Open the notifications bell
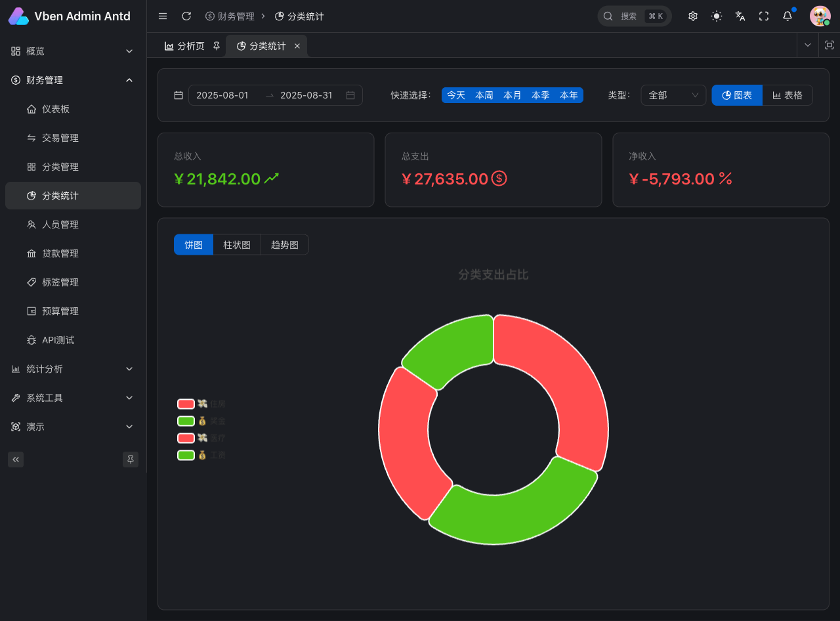Image resolution: width=840 pixels, height=621 pixels. pos(787,16)
